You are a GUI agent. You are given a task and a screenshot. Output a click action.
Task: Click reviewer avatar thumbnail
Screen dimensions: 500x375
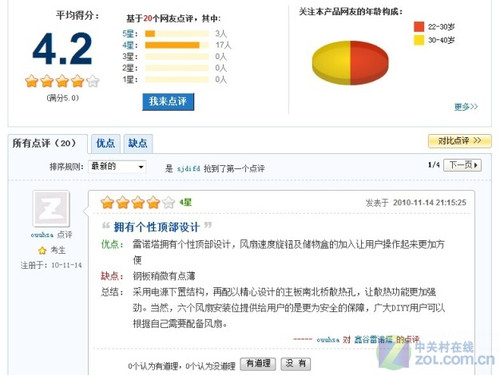[51, 209]
